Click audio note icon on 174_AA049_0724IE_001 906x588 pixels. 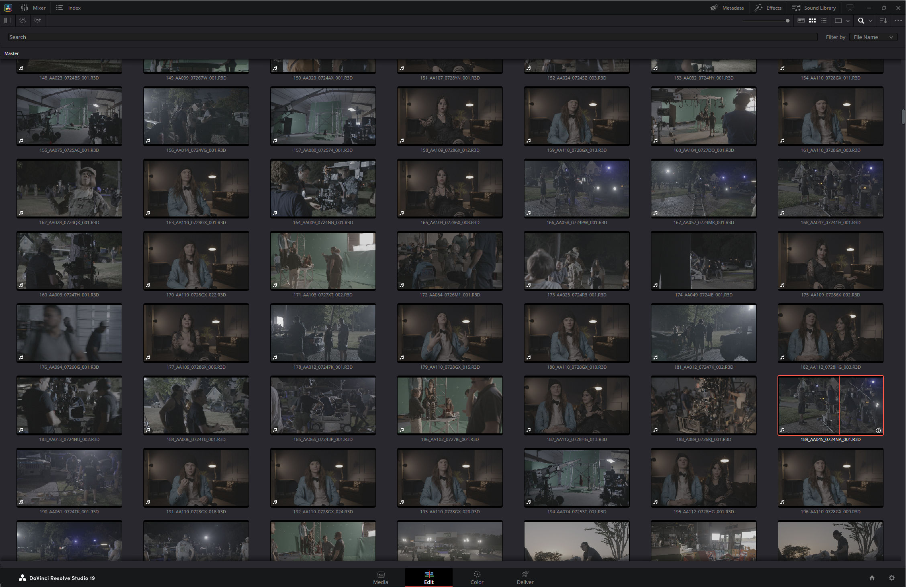[655, 285]
